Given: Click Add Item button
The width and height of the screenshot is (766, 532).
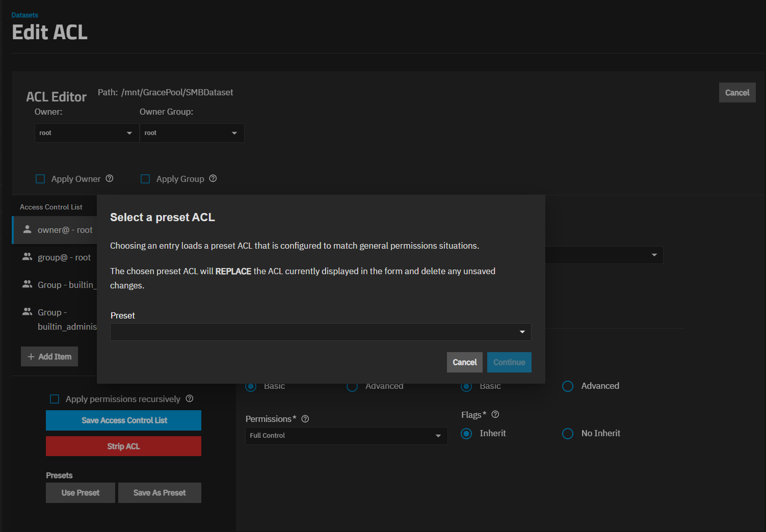Looking at the screenshot, I should (49, 357).
